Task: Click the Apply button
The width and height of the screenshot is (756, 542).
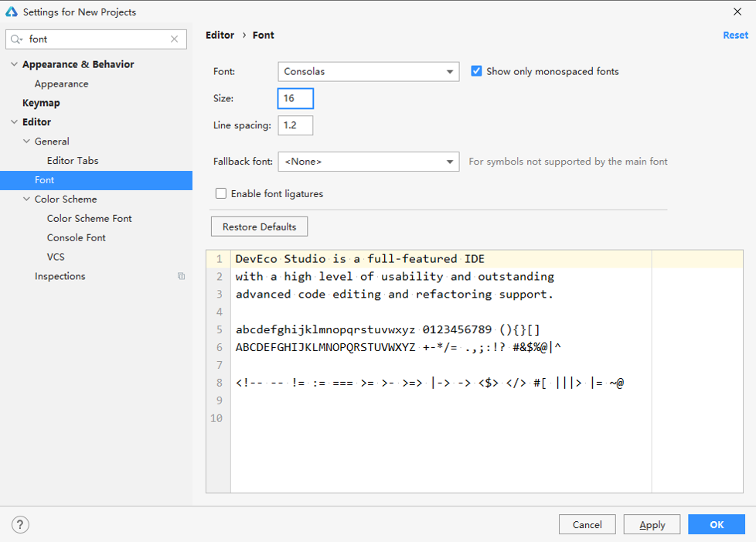Action: pyautogui.click(x=652, y=525)
